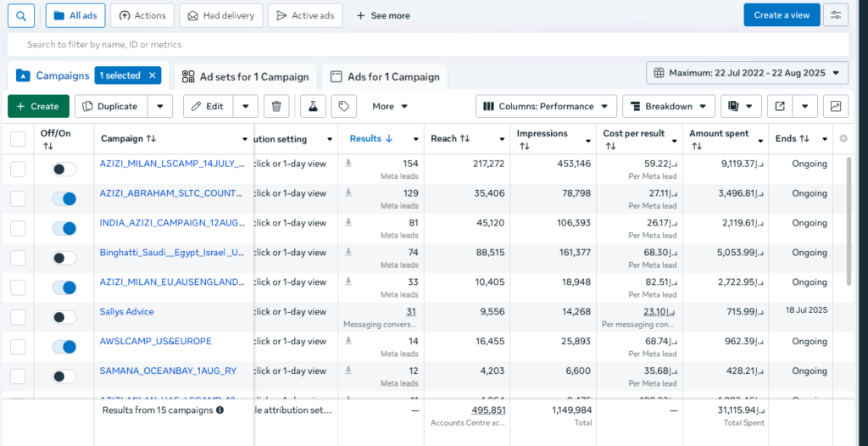Click the tag label icon

point(343,106)
